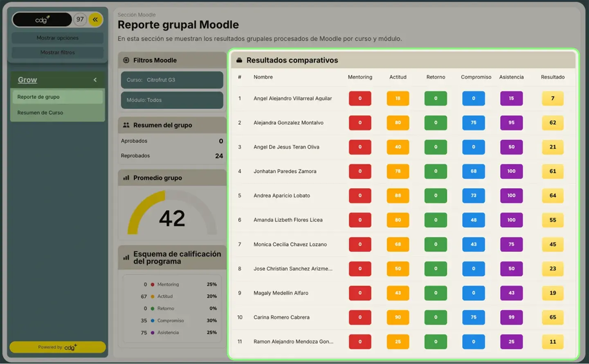The height and width of the screenshot is (364, 589).
Task: Click the Powered by cdg footer button
Action: coord(58,347)
